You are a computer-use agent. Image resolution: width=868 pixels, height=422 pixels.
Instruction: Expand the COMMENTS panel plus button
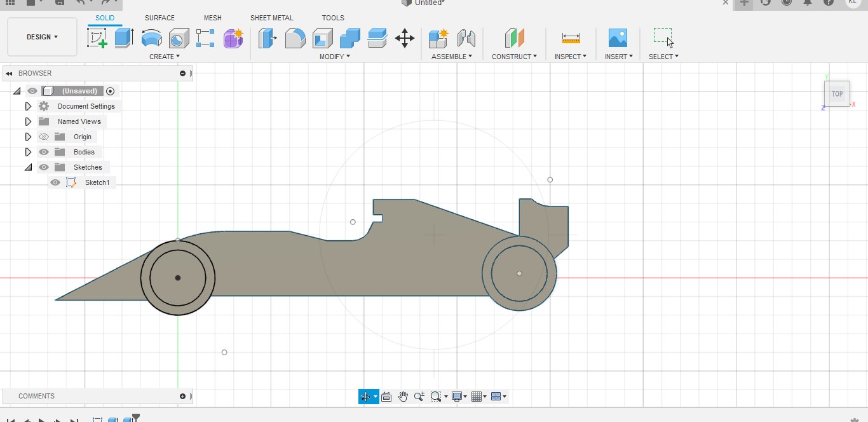(x=182, y=396)
